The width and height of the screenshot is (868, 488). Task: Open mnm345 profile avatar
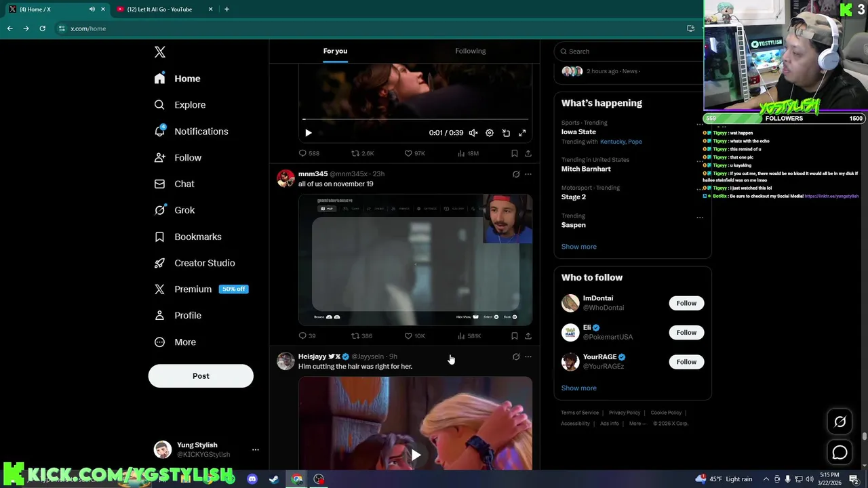pyautogui.click(x=285, y=178)
